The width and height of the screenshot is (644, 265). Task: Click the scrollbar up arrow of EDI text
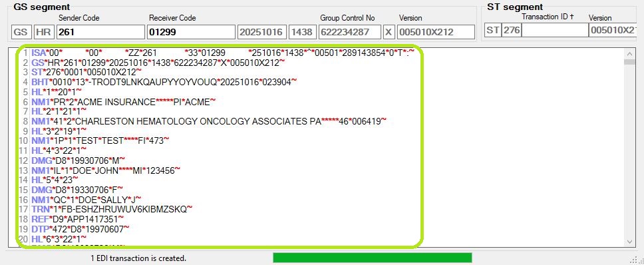click(629, 53)
